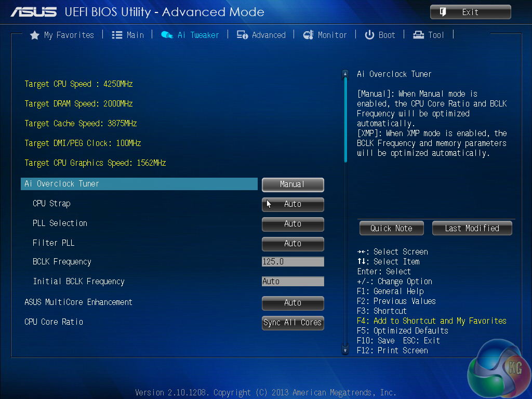Click the door icon on Exit button

coord(443,12)
